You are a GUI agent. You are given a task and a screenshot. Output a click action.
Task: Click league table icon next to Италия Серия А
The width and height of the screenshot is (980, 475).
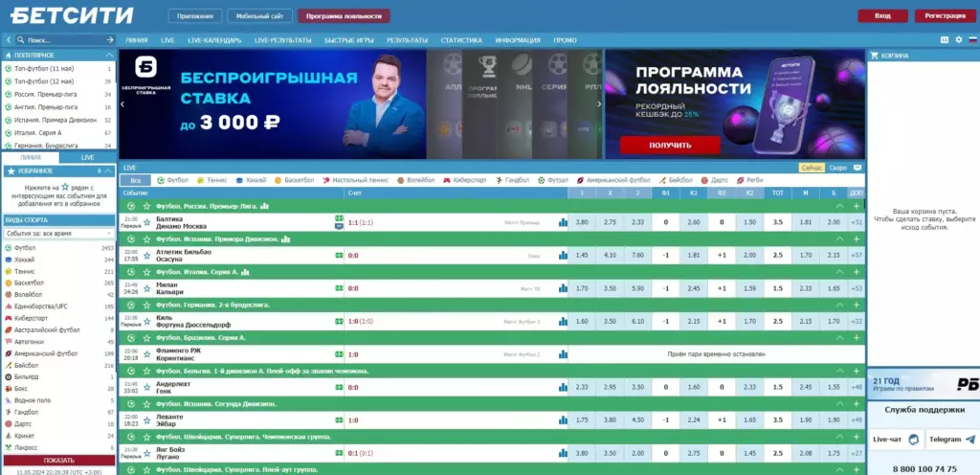[245, 272]
